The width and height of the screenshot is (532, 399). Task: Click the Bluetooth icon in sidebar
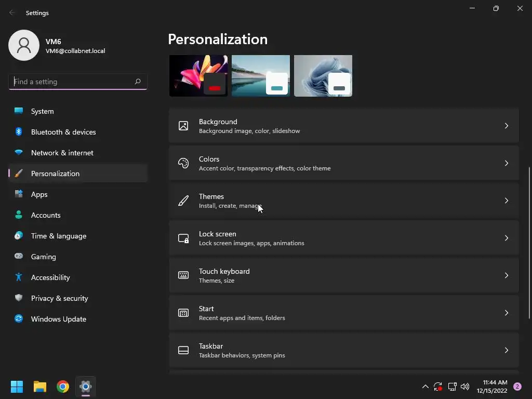click(19, 131)
